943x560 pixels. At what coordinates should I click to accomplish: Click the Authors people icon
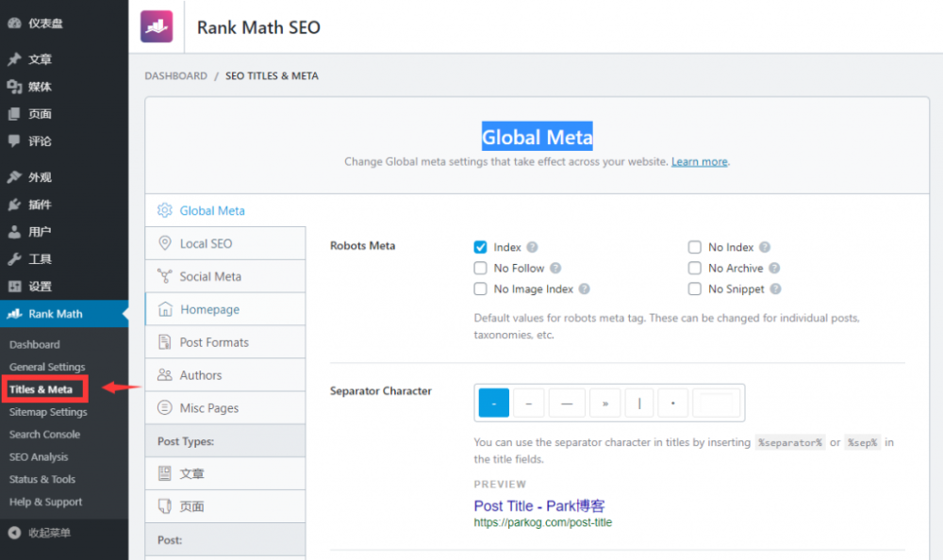click(x=165, y=375)
